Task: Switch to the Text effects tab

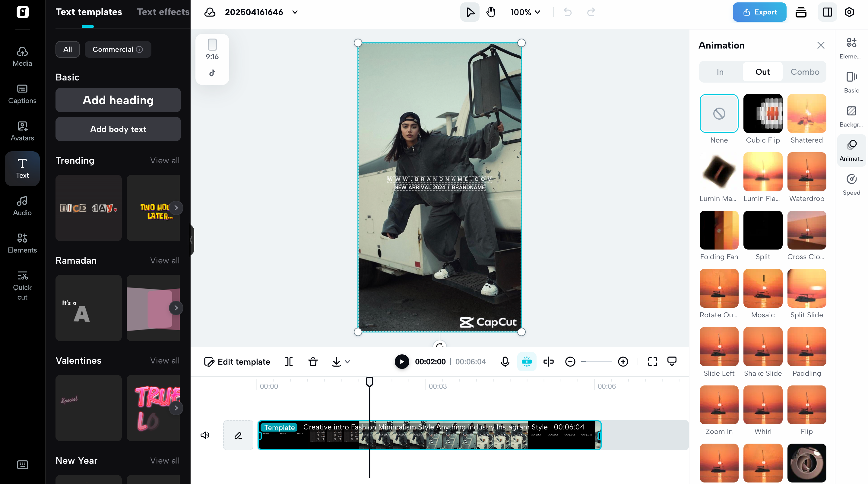Action: [163, 12]
